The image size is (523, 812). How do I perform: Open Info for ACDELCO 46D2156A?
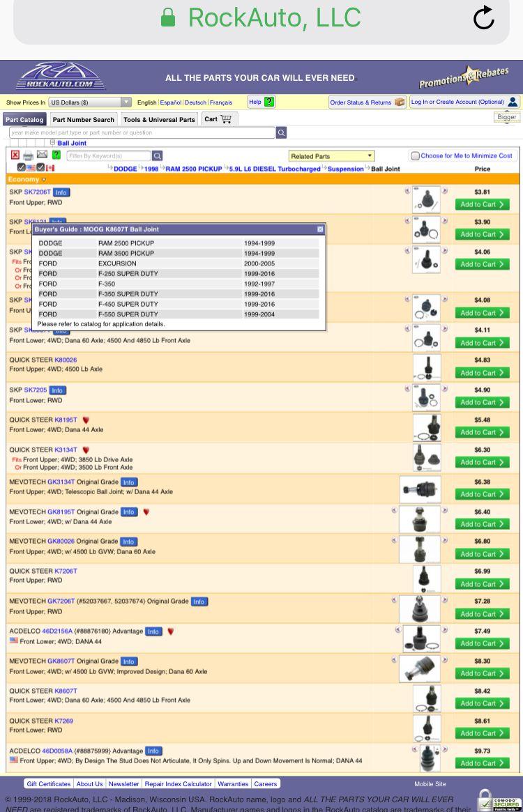pyautogui.click(x=153, y=631)
